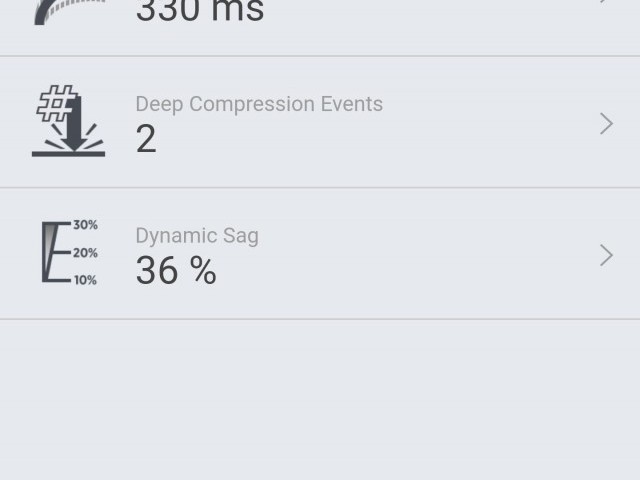Viewport: 640px width, 480px height.
Task: Tap the 30% mark on the sag icon
Action: tap(85, 225)
